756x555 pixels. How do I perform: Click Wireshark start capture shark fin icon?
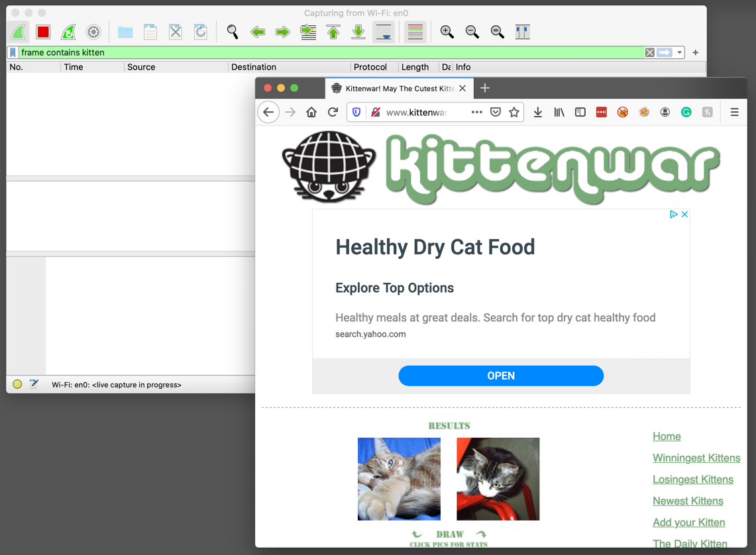19,32
